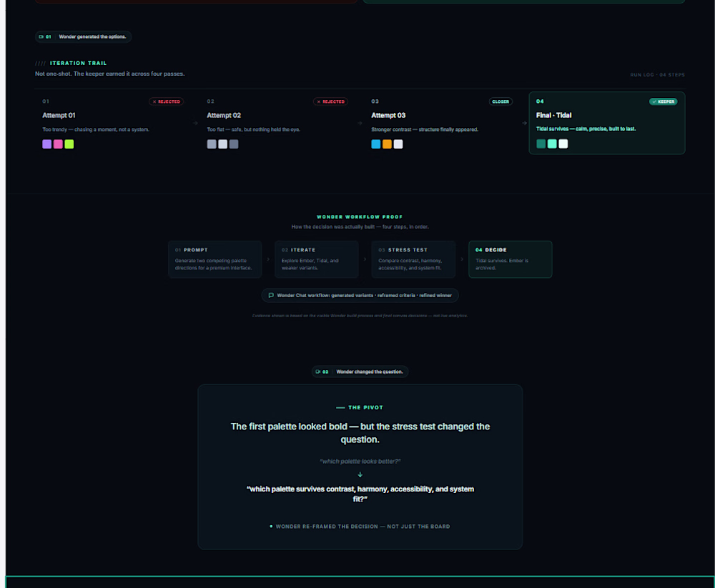
Task: Click the 'WONDER WORKFLOW PROOF' heading
Action: point(360,217)
